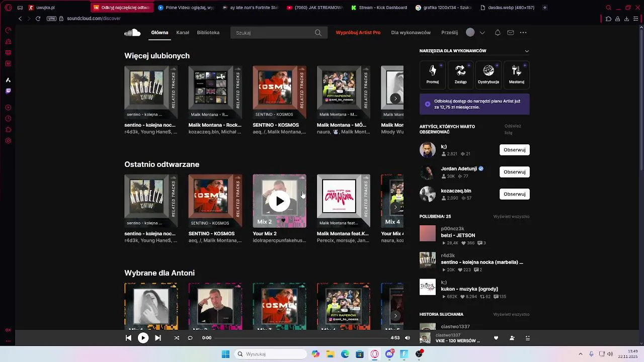Open the Champion cover Malik Montana feat.K thumbnail
Image resolution: width=644 pixels, height=362 pixels.
[343, 201]
